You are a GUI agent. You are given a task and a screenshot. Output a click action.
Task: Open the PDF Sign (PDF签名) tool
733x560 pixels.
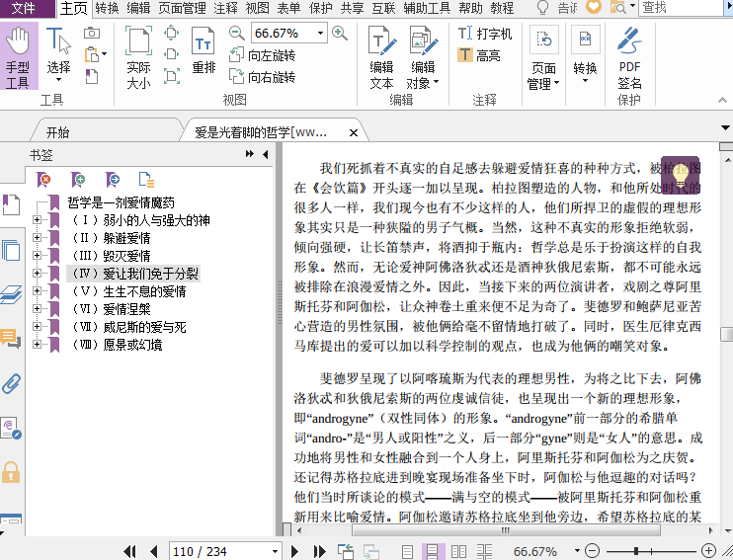[629, 57]
